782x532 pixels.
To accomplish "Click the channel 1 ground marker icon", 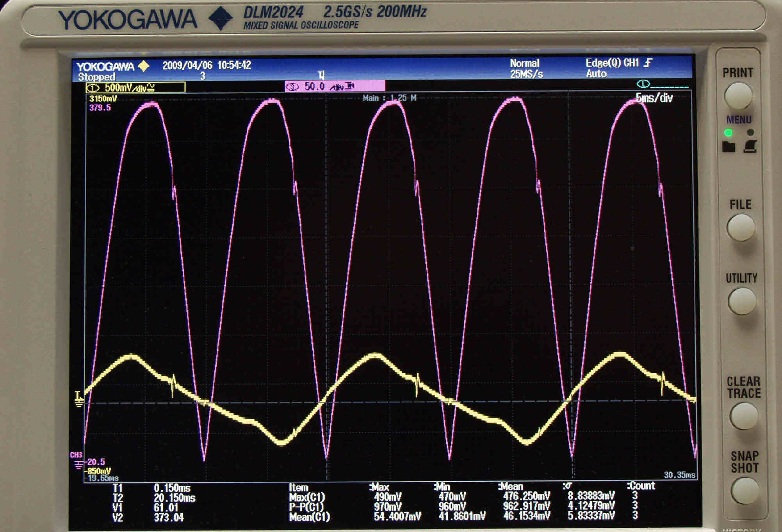I will point(79,399).
